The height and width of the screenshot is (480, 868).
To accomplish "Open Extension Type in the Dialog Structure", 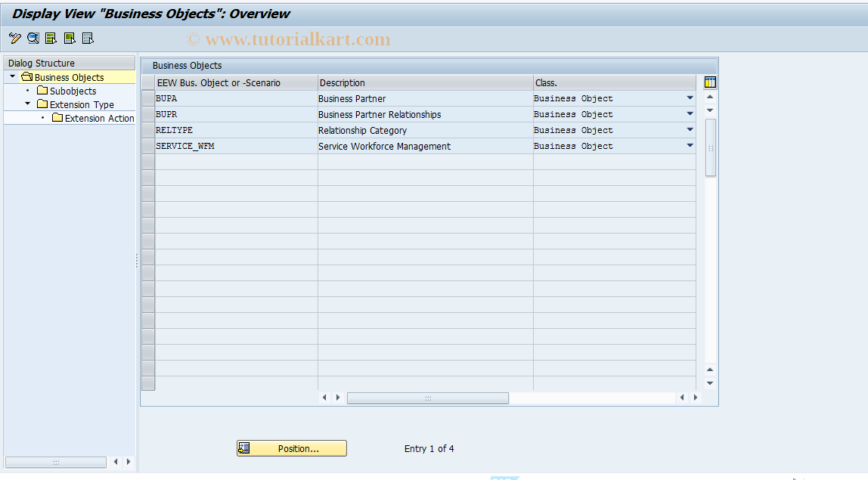I will point(82,104).
